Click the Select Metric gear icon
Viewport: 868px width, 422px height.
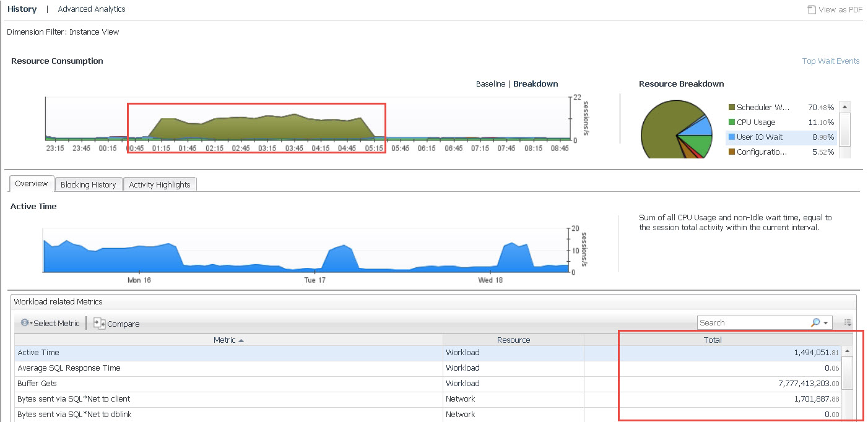click(25, 323)
